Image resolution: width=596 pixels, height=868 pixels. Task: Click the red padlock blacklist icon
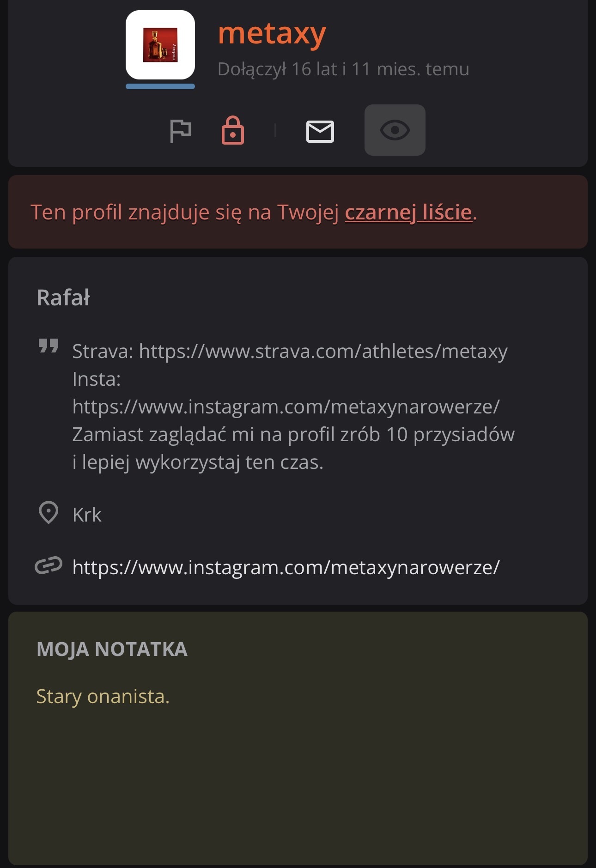pos(233,131)
